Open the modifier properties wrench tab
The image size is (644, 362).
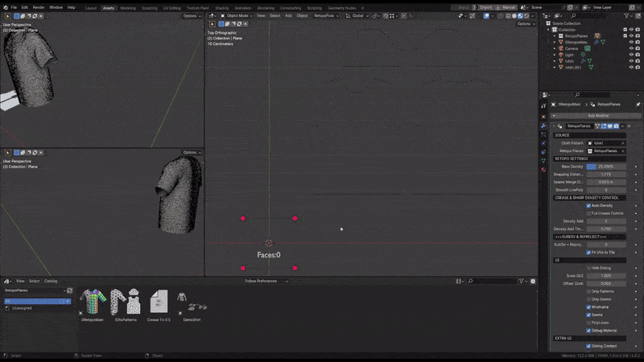tap(543, 126)
